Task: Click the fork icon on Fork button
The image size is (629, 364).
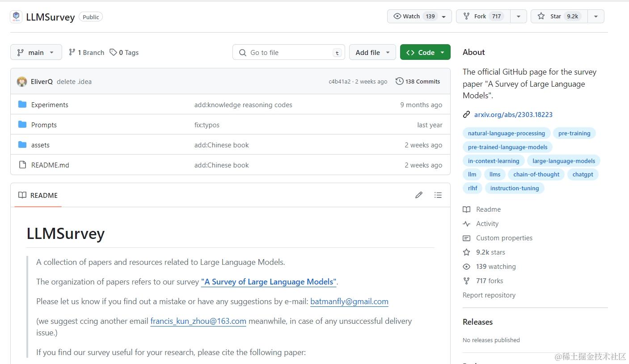Action: [466, 16]
